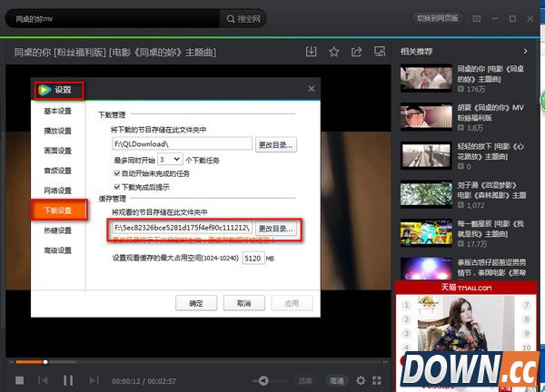Click the volume speaker knob
The width and height of the screenshot is (545, 392).
point(263,381)
